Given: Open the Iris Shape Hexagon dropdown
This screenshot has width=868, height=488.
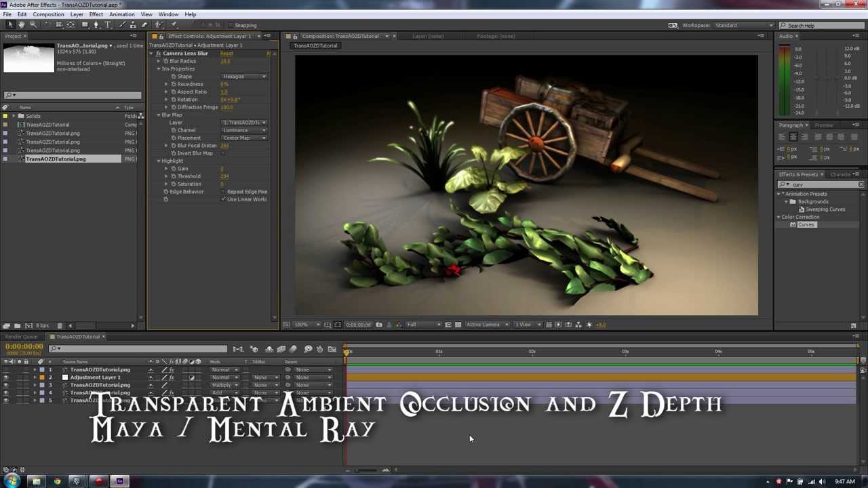Looking at the screenshot, I should tap(244, 77).
